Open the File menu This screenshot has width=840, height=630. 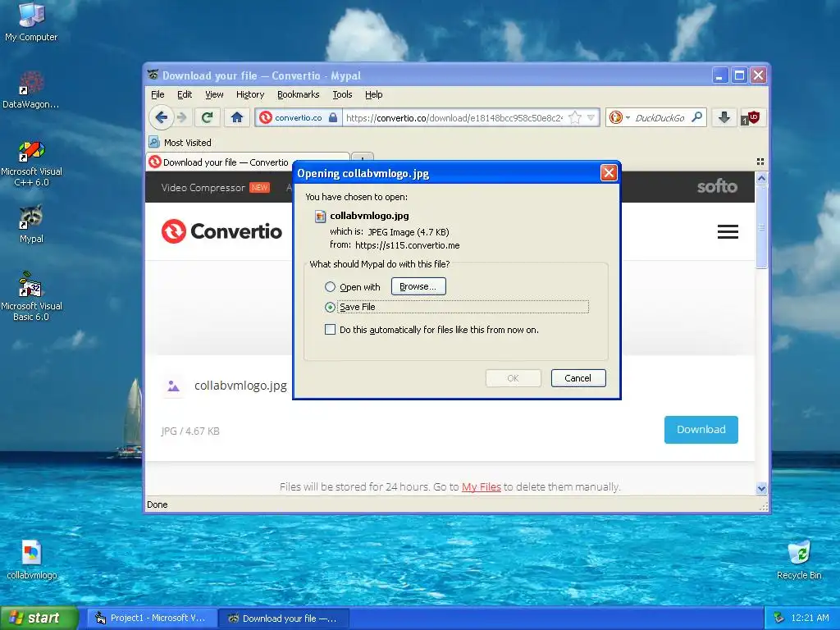tap(157, 94)
